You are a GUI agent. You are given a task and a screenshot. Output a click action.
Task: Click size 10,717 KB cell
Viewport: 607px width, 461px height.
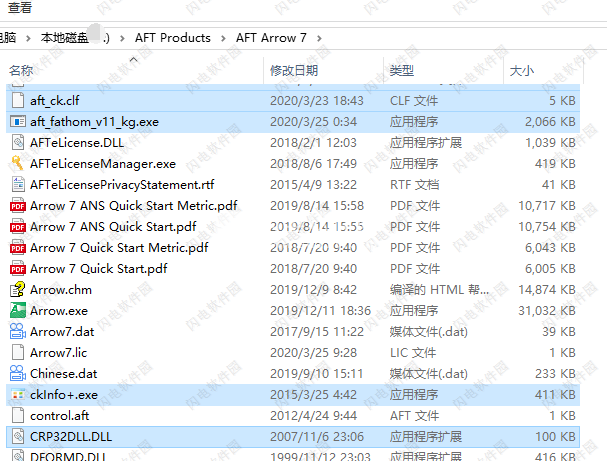point(547,206)
